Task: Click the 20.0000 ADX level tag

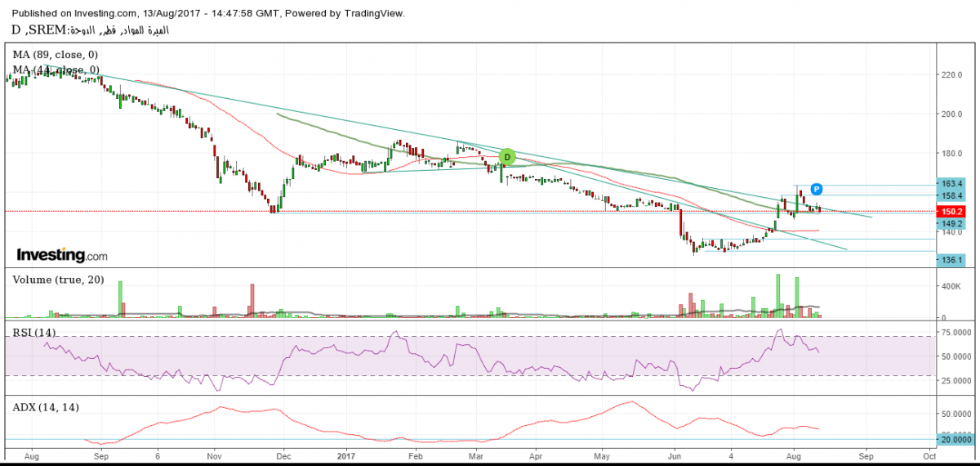Action: [955, 439]
